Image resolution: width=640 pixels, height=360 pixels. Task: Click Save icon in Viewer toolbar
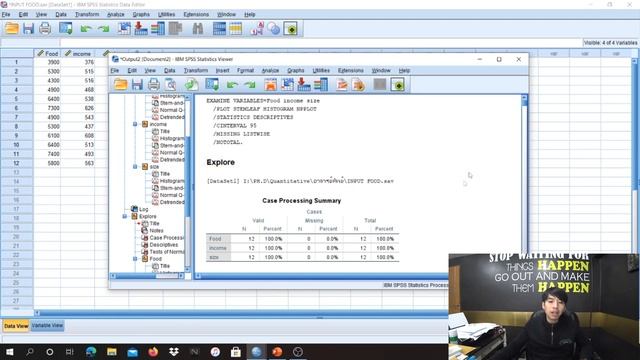tap(137, 84)
